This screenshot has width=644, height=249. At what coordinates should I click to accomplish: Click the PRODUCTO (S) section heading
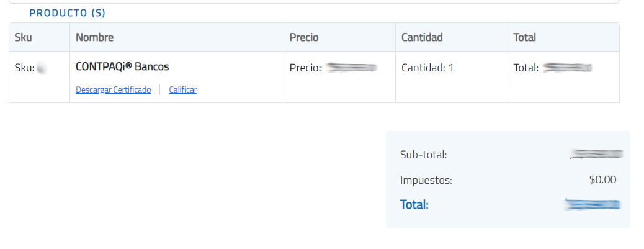click(x=68, y=12)
